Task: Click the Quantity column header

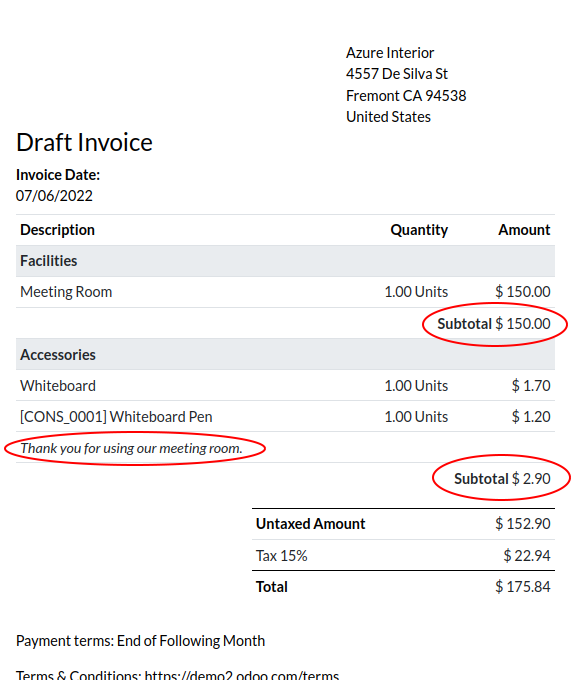Action: click(419, 230)
